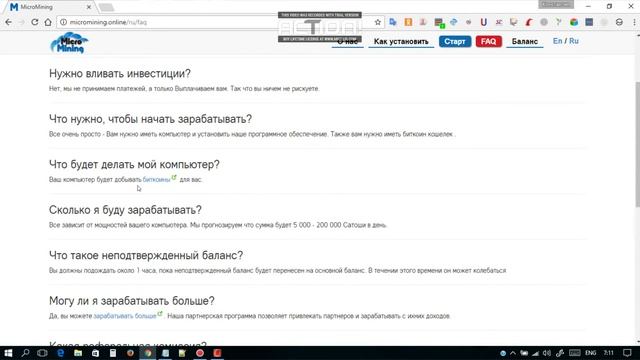Open the Action Center notifications

click(x=628, y=353)
